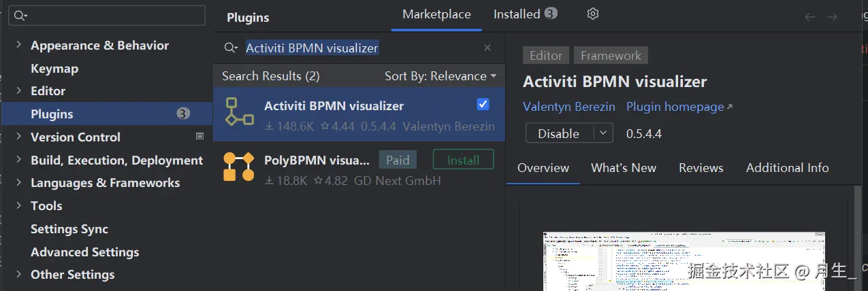Click the Editor tag
868x291 pixels.
(x=546, y=56)
